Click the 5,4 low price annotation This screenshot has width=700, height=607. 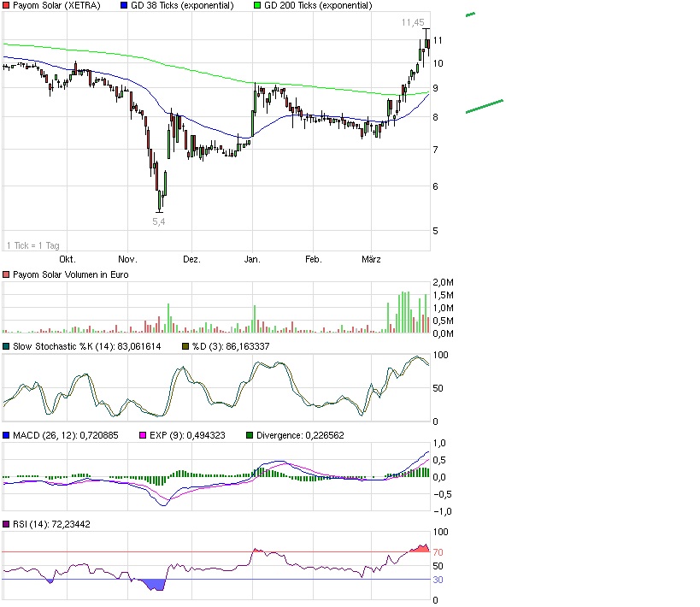(x=159, y=221)
